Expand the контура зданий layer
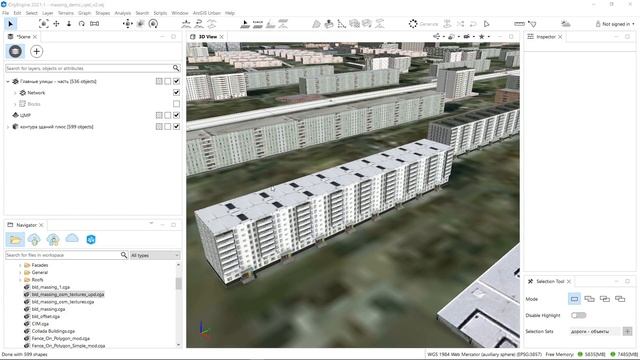Image resolution: width=640 pixels, height=360 pixels. [8, 127]
